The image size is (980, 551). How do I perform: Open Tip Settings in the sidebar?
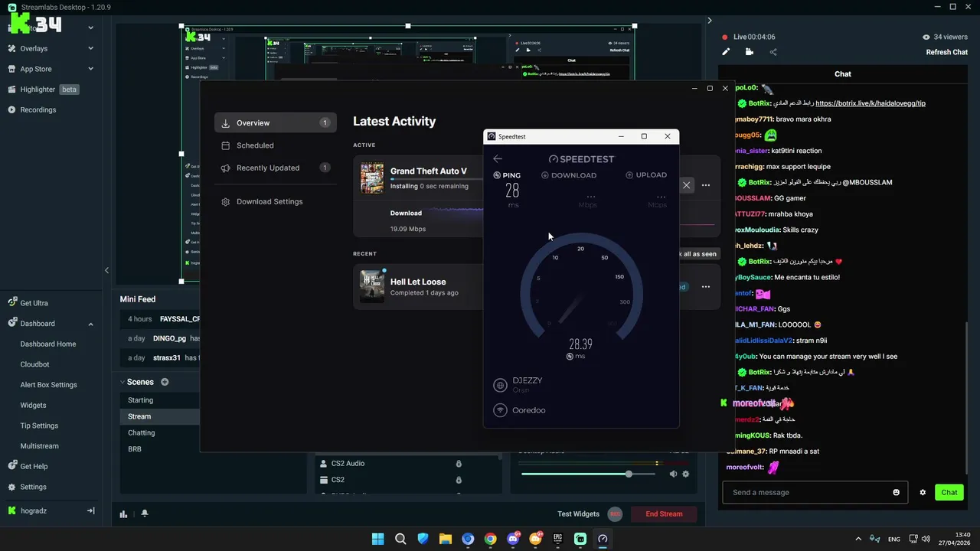40,425
